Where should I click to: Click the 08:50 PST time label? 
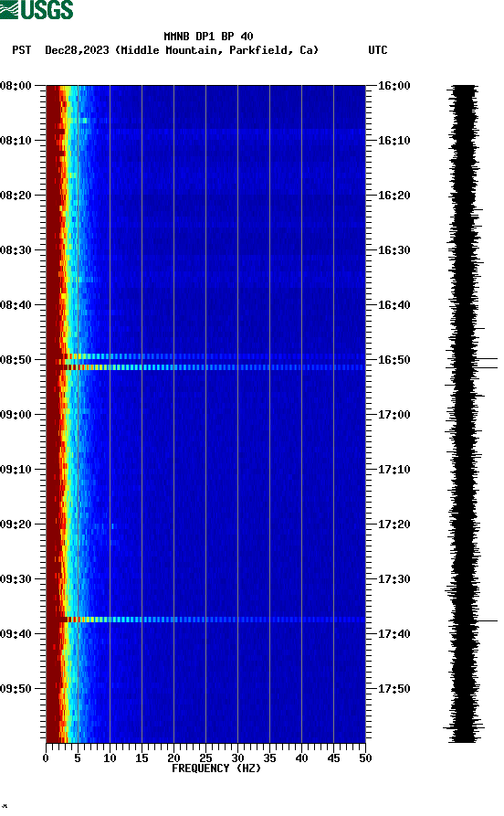(16, 360)
